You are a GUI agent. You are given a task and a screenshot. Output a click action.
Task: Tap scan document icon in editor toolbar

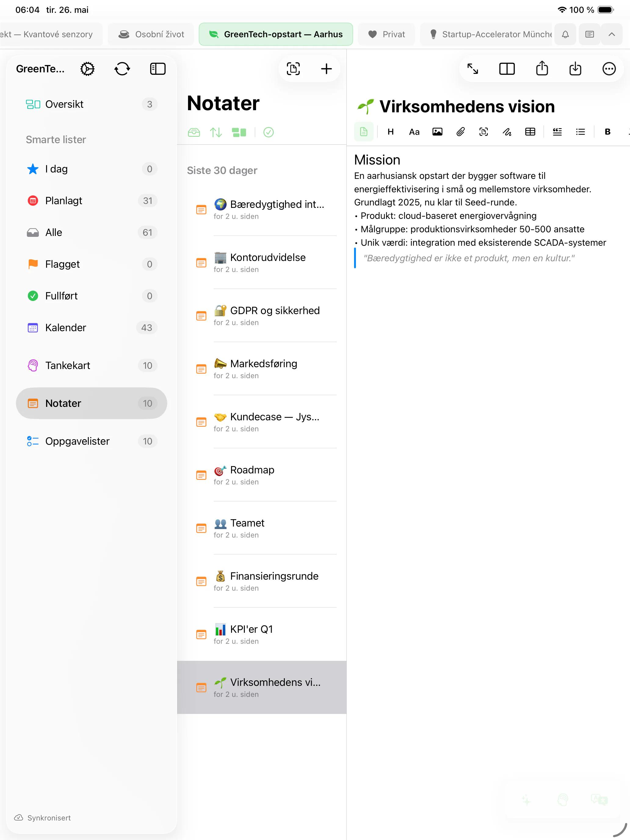[x=483, y=132]
